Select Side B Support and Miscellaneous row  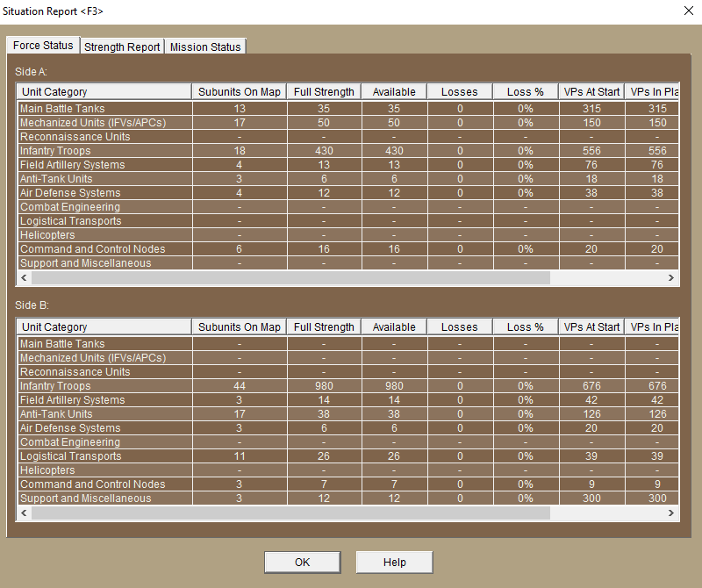click(x=347, y=498)
